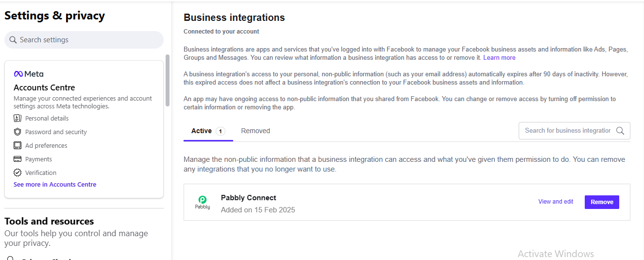This screenshot has height=260, width=644.
Task: Click the left sidebar scrollbar
Action: [168, 80]
